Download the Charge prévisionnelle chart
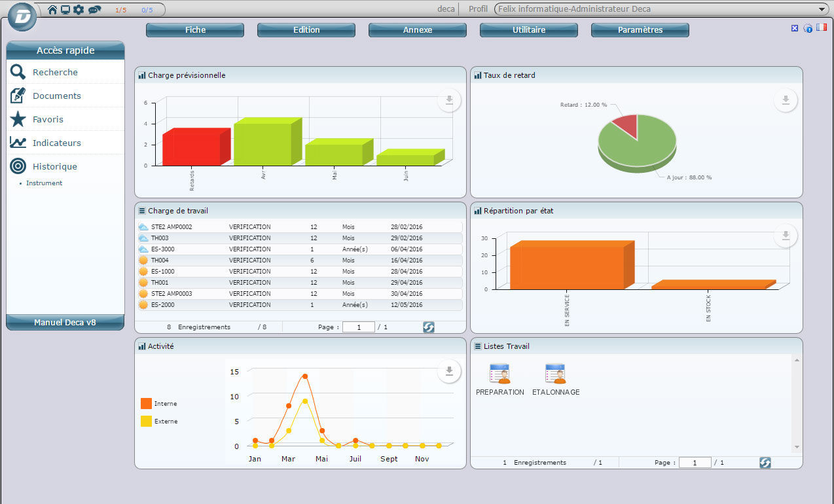Viewport: 834px width, 504px height. [449, 100]
